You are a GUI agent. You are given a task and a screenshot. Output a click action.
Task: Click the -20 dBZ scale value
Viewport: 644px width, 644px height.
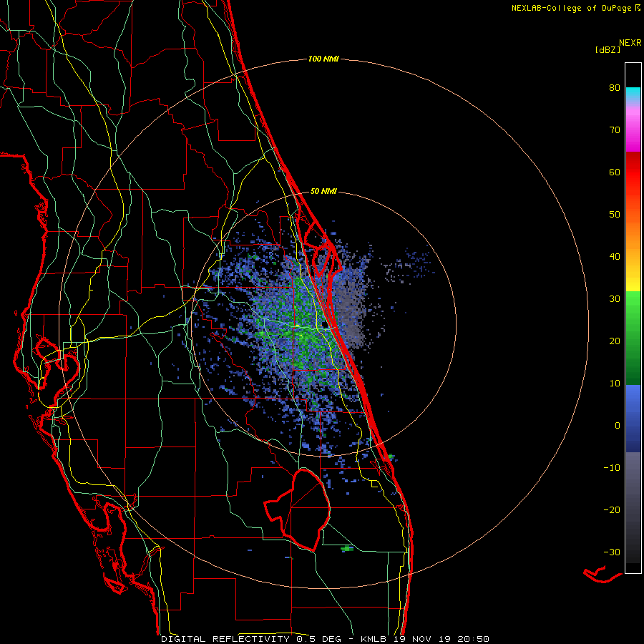612,510
